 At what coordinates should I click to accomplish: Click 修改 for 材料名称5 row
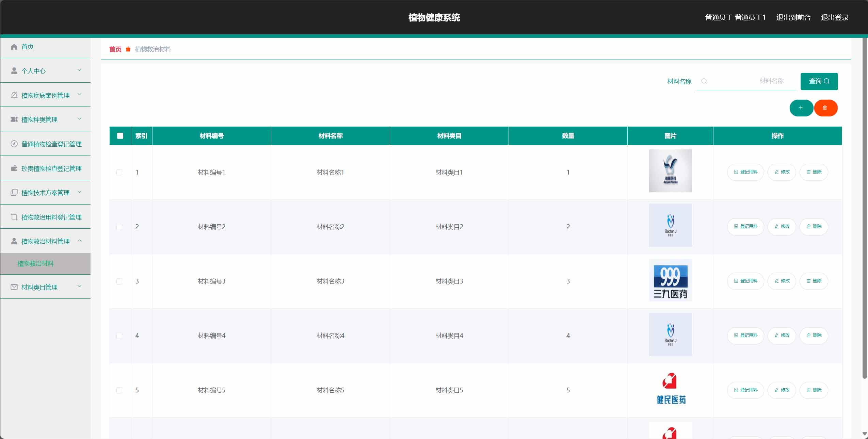coord(782,390)
